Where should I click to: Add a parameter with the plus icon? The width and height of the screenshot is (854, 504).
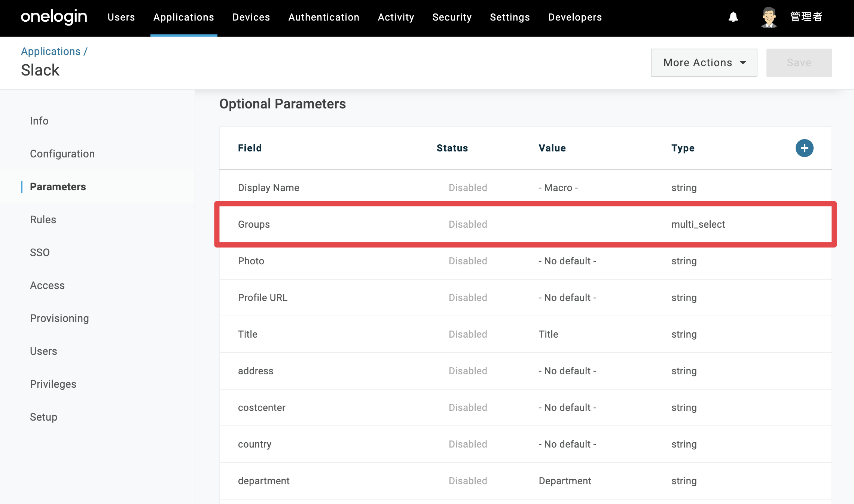pos(804,148)
